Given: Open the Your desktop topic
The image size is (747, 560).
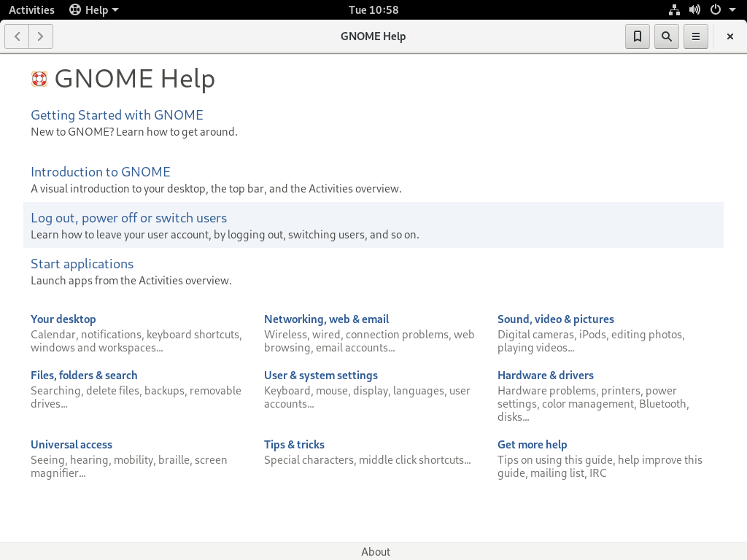Looking at the screenshot, I should click(63, 319).
